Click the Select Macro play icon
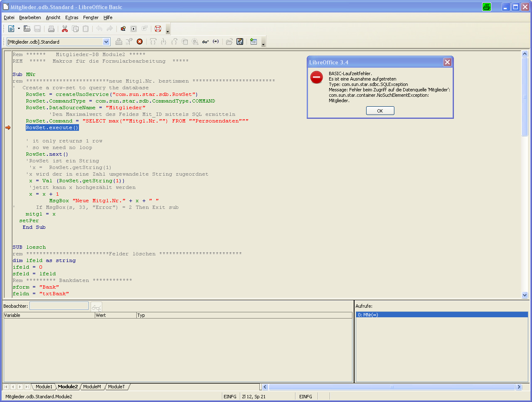 click(134, 29)
